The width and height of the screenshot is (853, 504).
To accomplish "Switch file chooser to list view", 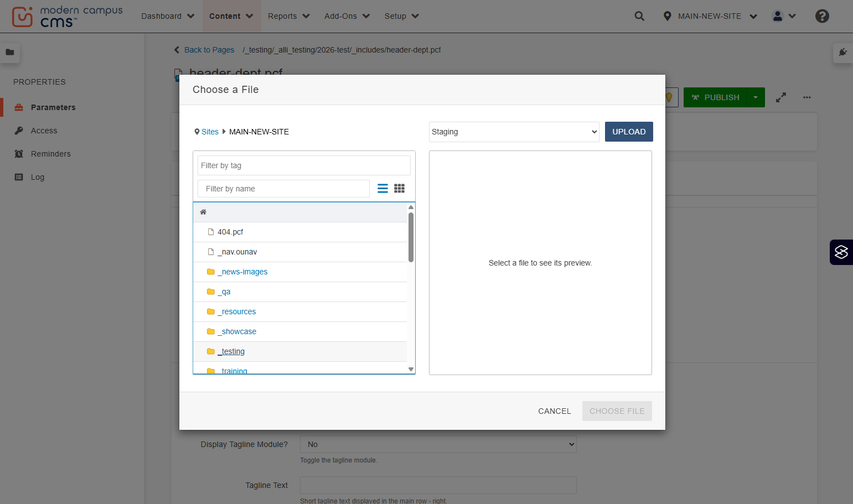I will [382, 189].
